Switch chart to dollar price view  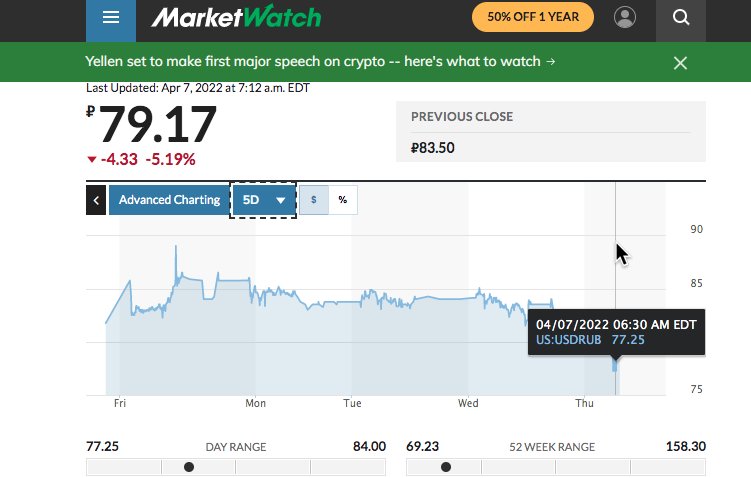tap(314, 200)
